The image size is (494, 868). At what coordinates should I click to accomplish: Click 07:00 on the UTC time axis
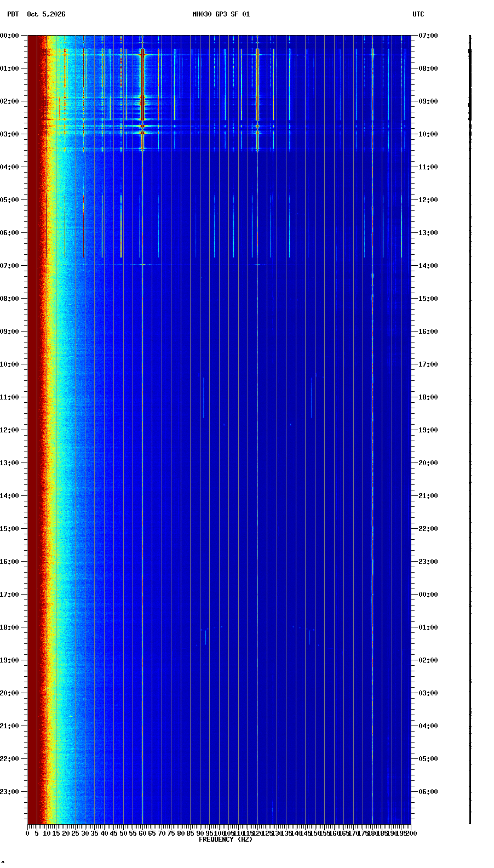coord(428,36)
